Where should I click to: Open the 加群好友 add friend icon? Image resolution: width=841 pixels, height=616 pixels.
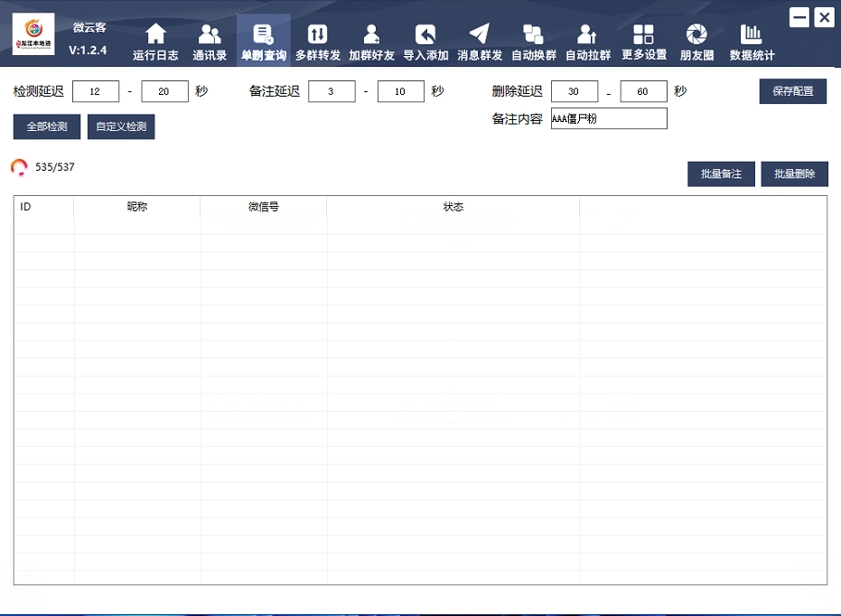point(371,34)
